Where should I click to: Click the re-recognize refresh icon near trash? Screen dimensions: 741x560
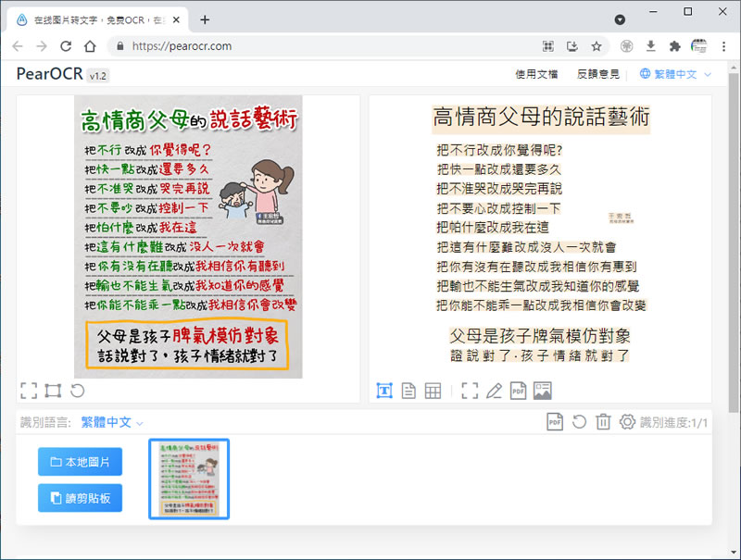[579, 422]
